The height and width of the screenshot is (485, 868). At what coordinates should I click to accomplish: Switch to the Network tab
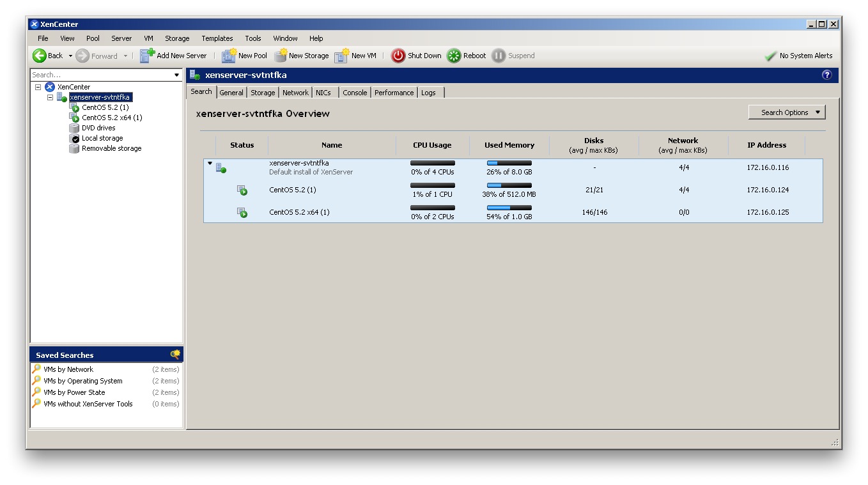[x=295, y=93]
